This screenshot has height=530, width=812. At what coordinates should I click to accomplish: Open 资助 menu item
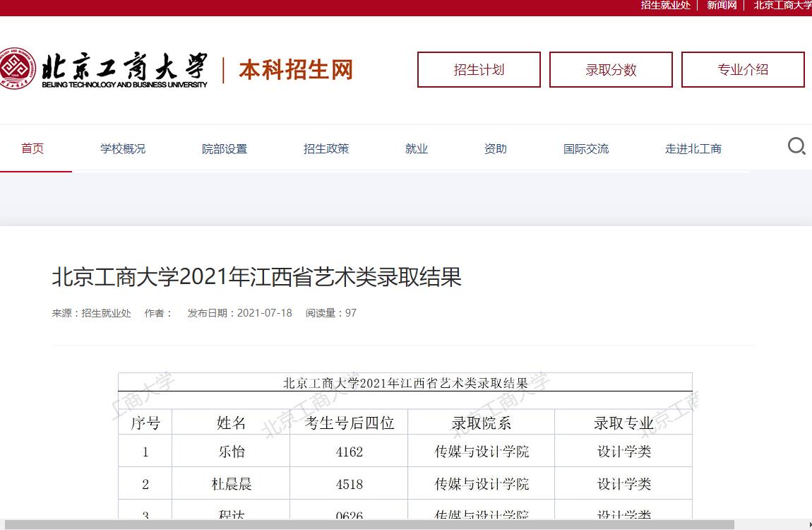pyautogui.click(x=496, y=148)
